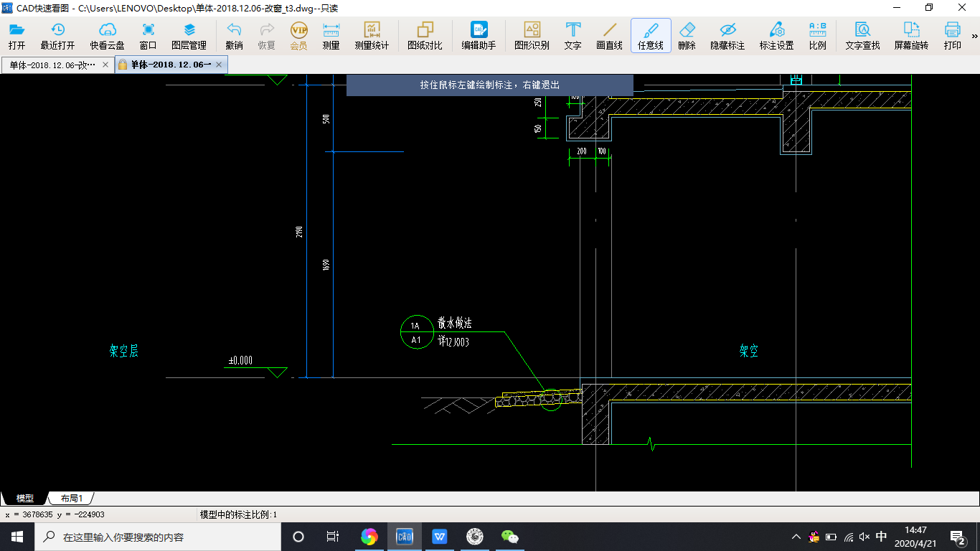This screenshot has width=980, height=551.
Task: Click the coordinate readout in status bar
Action: [55, 514]
